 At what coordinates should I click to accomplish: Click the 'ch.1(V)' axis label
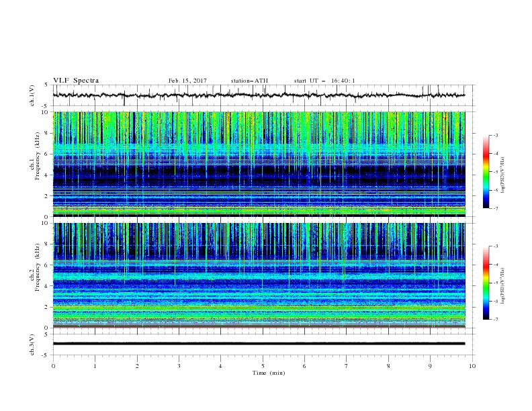click(32, 95)
